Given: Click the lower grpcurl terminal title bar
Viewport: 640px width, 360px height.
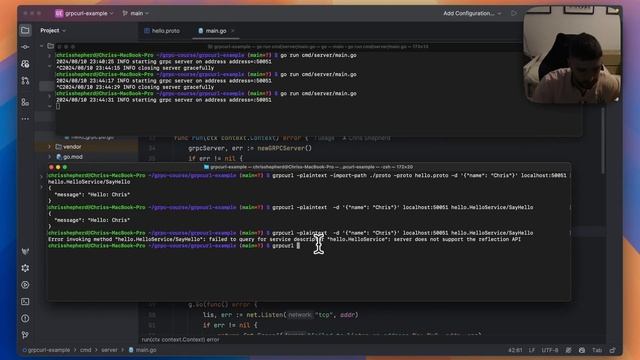Looking at the screenshot, I should click(309, 167).
